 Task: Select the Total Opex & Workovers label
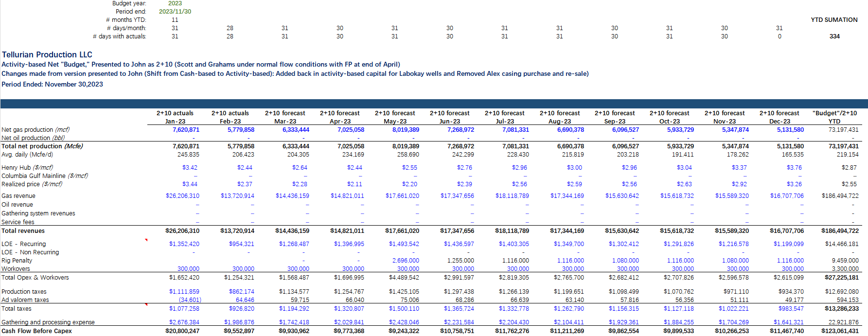(x=35, y=278)
